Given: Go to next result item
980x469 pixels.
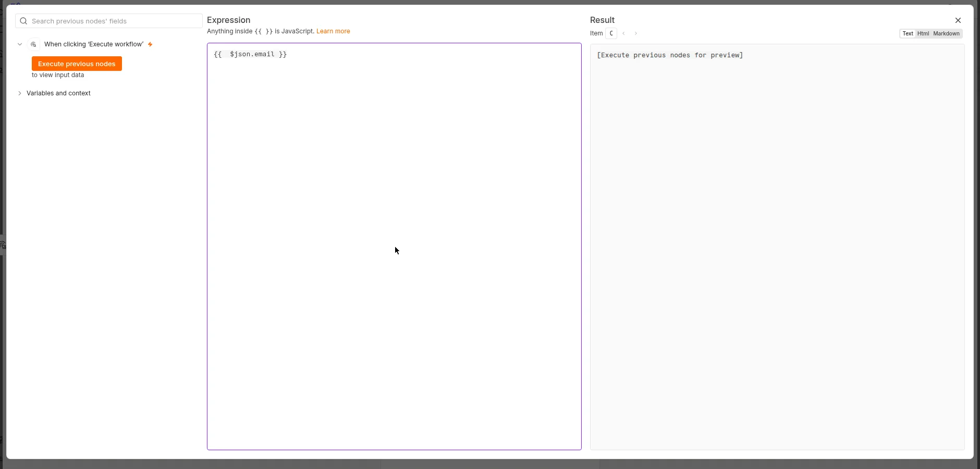Looking at the screenshot, I should click(636, 33).
